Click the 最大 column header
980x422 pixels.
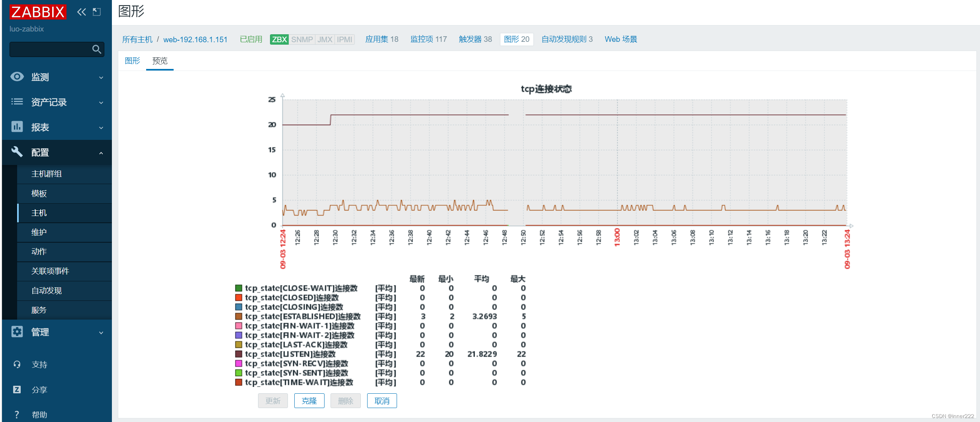(x=518, y=279)
